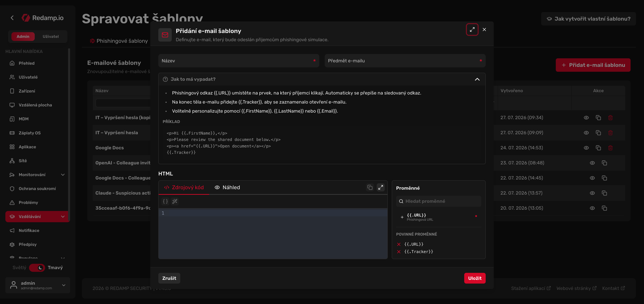Click Přidat e-mail šablonu button
The width and height of the screenshot is (644, 304).
(593, 65)
